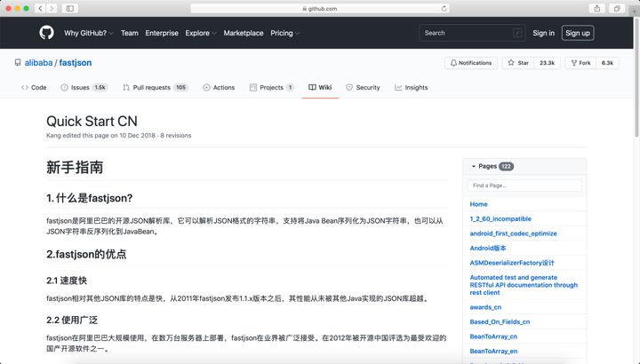Go back with Safari back arrow
640x364 pixels.
coord(40,8)
